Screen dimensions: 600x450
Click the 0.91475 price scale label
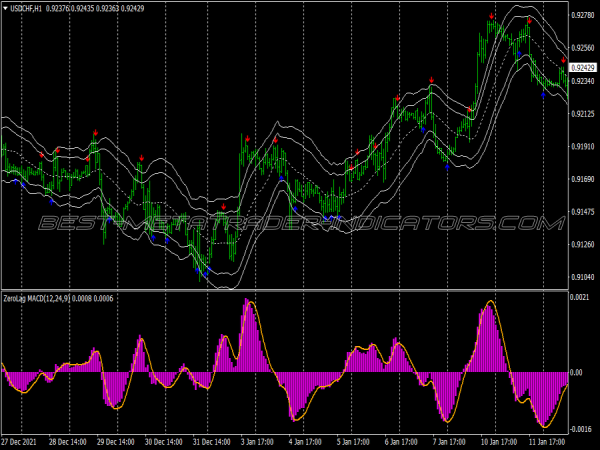coord(583,212)
